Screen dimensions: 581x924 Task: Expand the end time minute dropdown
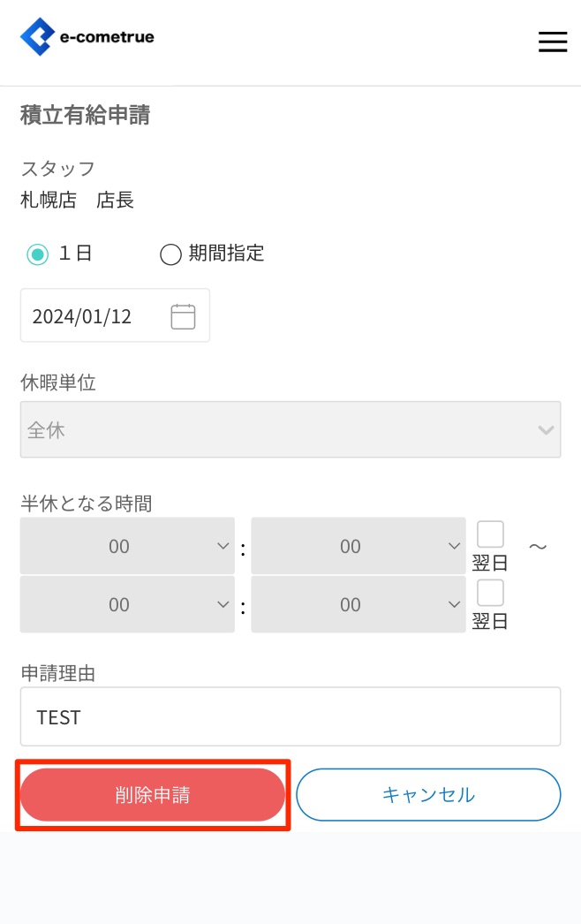[x=358, y=604]
